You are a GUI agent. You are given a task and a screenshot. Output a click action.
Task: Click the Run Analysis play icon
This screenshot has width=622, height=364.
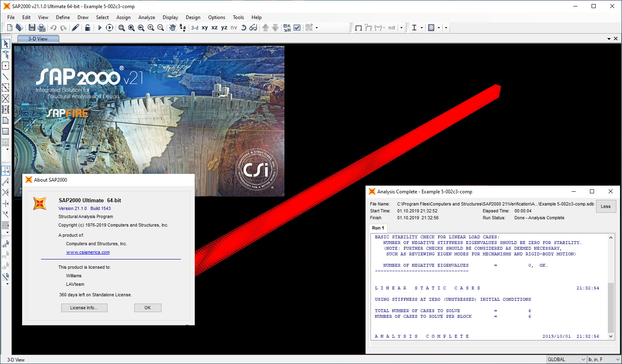tap(99, 28)
